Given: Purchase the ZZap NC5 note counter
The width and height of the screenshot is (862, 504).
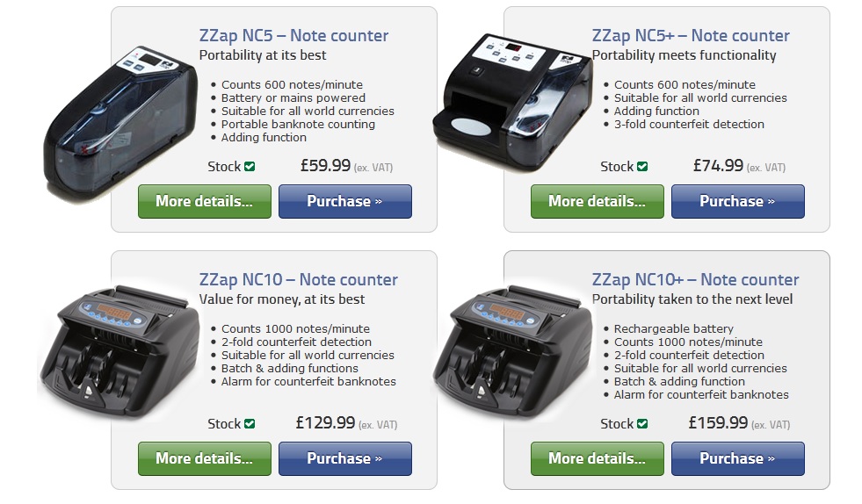Looking at the screenshot, I should pos(345,201).
